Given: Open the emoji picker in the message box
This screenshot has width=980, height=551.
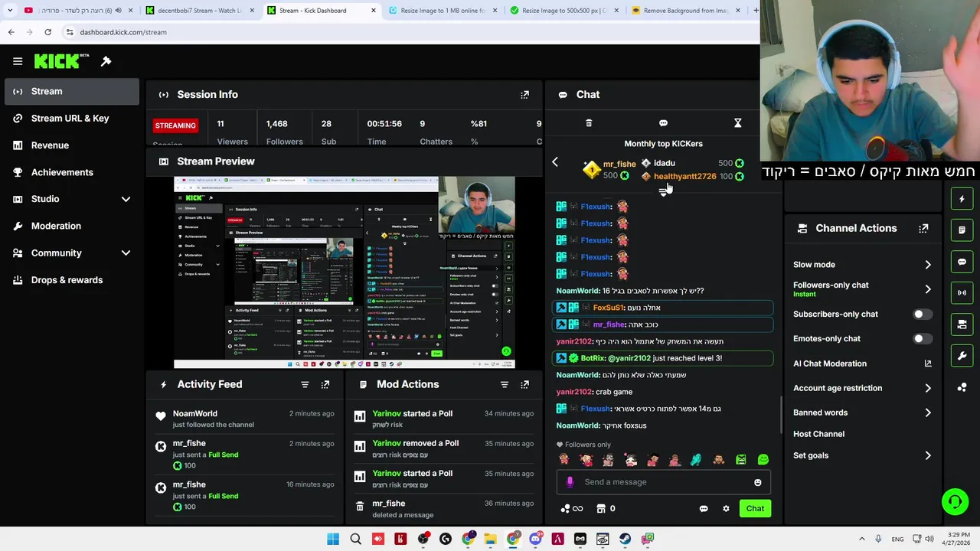Looking at the screenshot, I should pos(758,482).
